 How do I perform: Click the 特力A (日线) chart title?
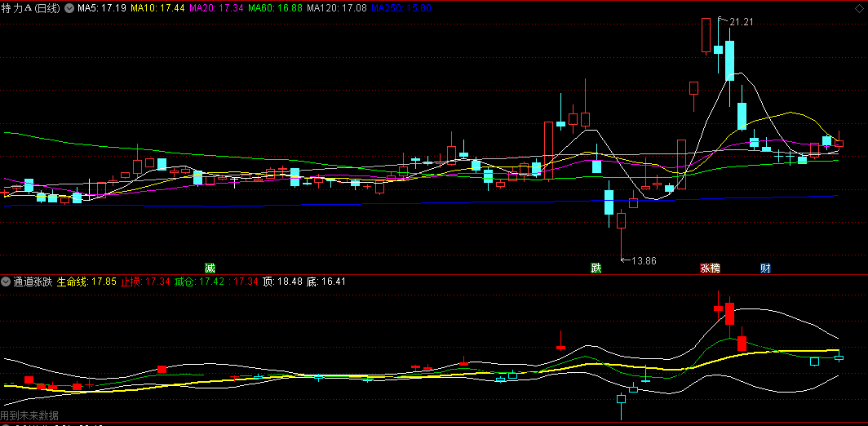click(32, 8)
